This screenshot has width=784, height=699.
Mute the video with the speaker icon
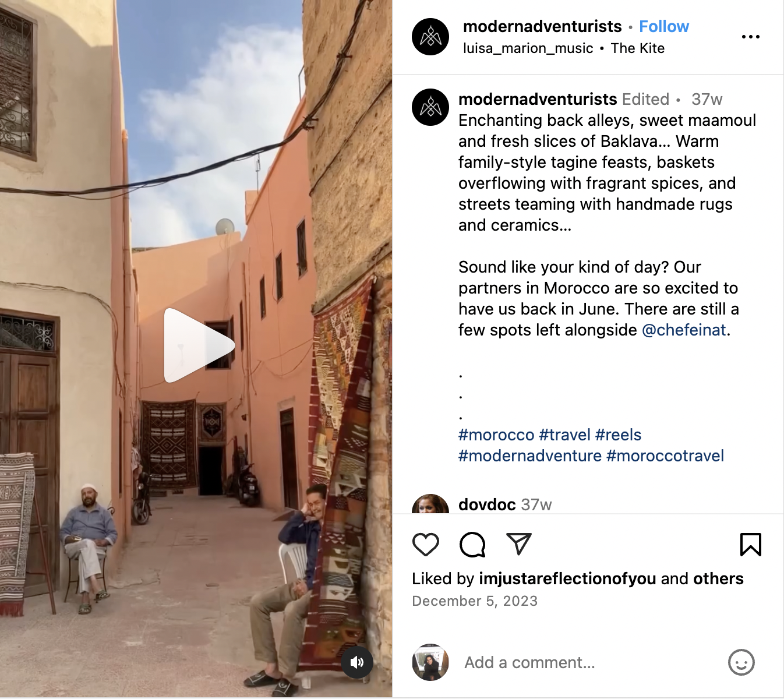[x=357, y=662]
